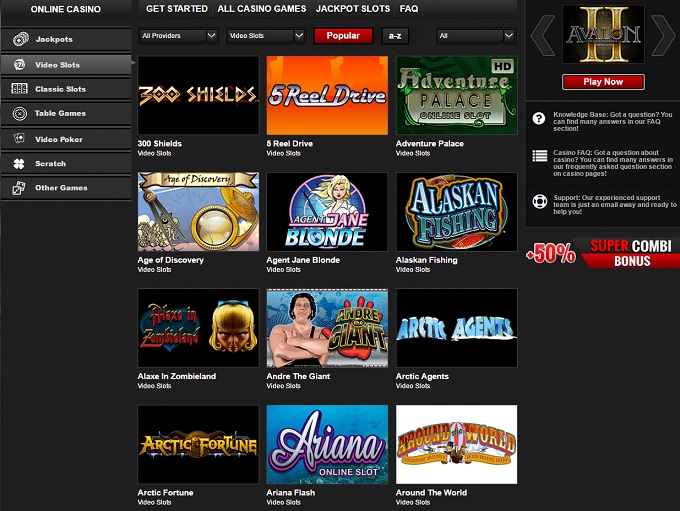Click the Knowledge Base question mark icon
Screen dimensions: 680x511
540,118
